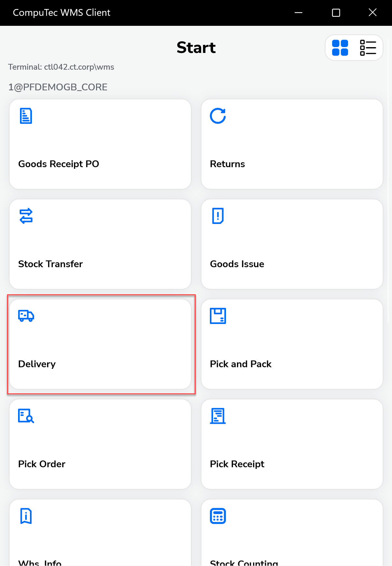The image size is (392, 566).
Task: Click the Goods Issue exclamation icon
Action: 218,216
